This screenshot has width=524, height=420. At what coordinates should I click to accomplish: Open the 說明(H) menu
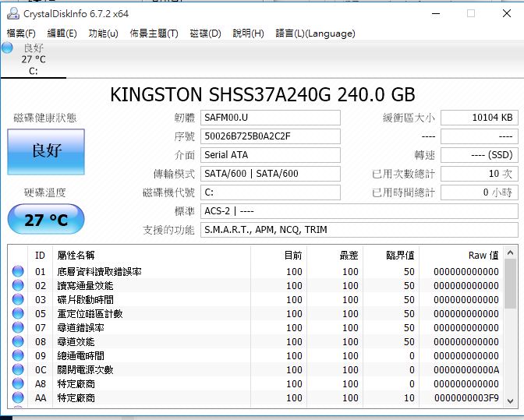pyautogui.click(x=248, y=34)
